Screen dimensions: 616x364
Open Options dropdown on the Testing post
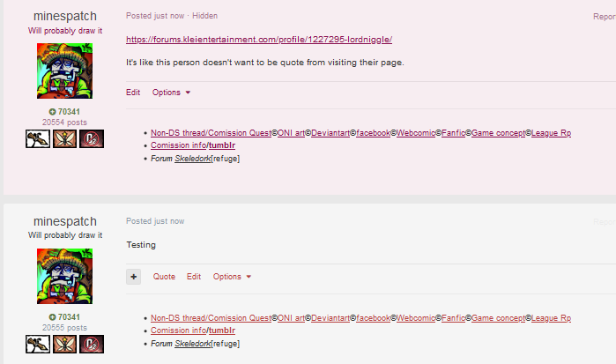232,276
